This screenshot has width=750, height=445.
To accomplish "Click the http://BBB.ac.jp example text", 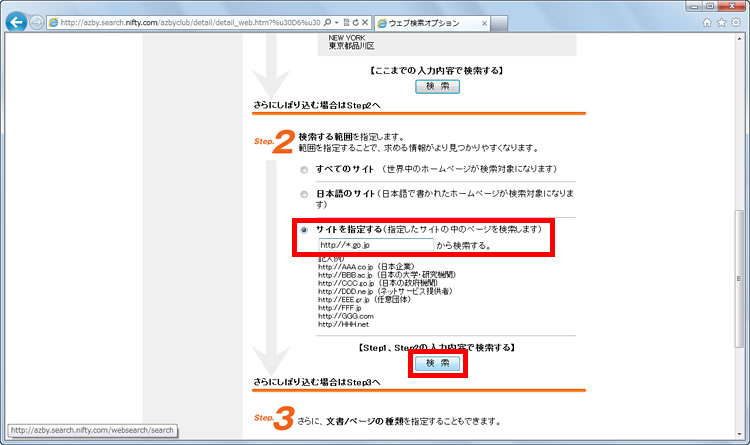I will pyautogui.click(x=345, y=275).
